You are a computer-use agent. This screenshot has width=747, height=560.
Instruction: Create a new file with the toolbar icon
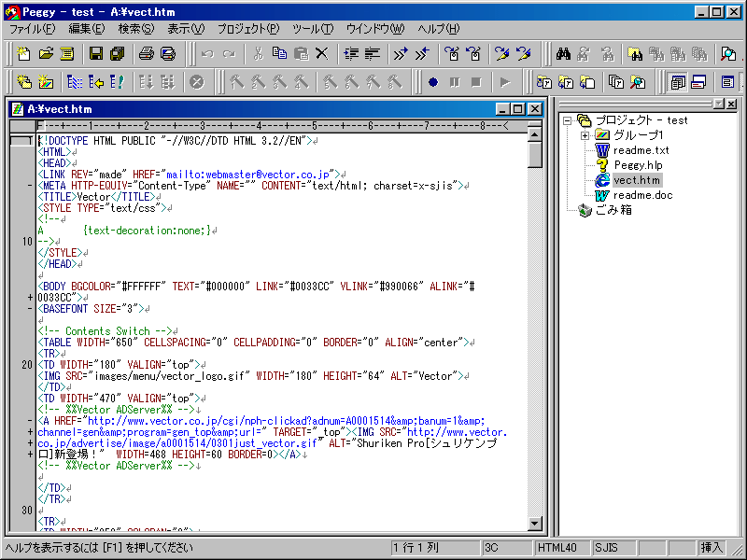point(23,54)
